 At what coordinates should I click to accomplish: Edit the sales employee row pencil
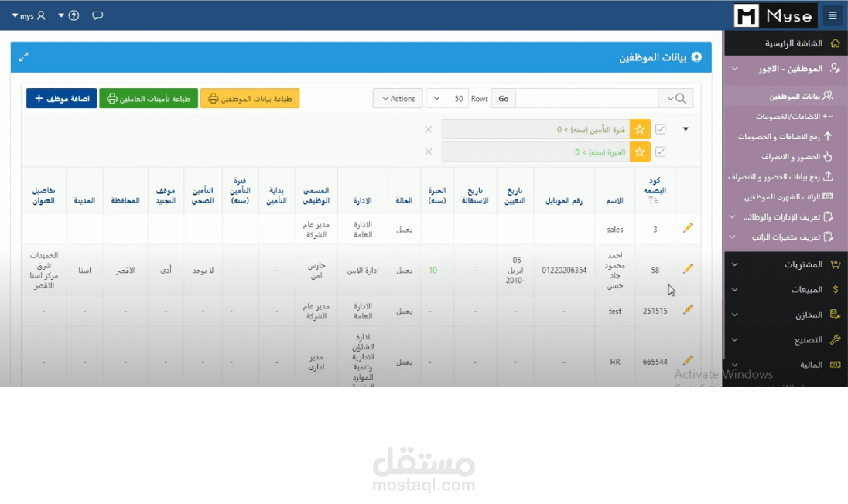688,228
